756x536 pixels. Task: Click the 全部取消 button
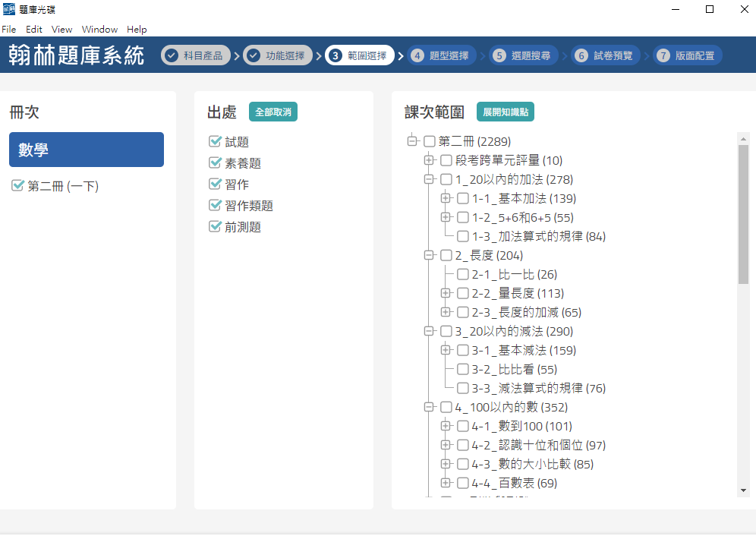pyautogui.click(x=273, y=112)
